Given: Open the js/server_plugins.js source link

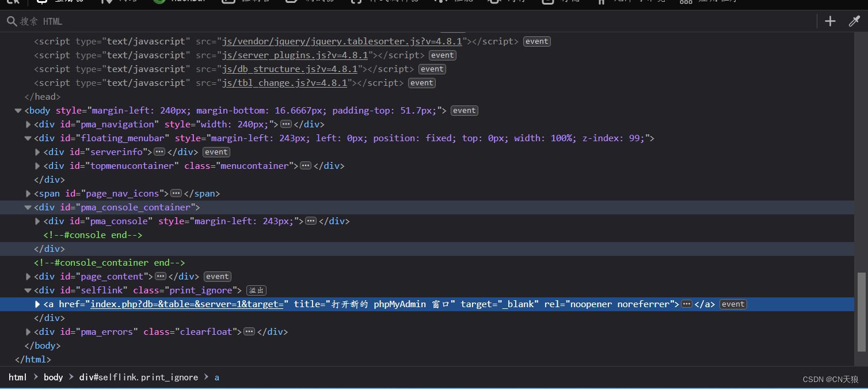Looking at the screenshot, I should point(295,55).
